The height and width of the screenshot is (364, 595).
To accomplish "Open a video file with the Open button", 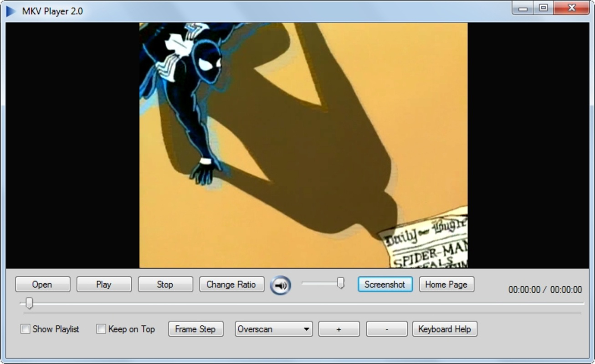I will 42,284.
